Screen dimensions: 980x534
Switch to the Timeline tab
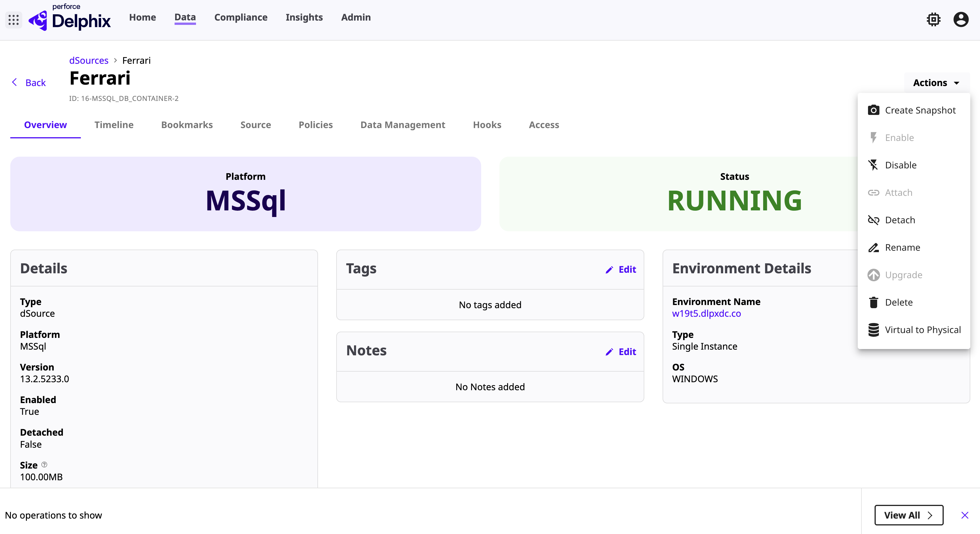pyautogui.click(x=114, y=125)
